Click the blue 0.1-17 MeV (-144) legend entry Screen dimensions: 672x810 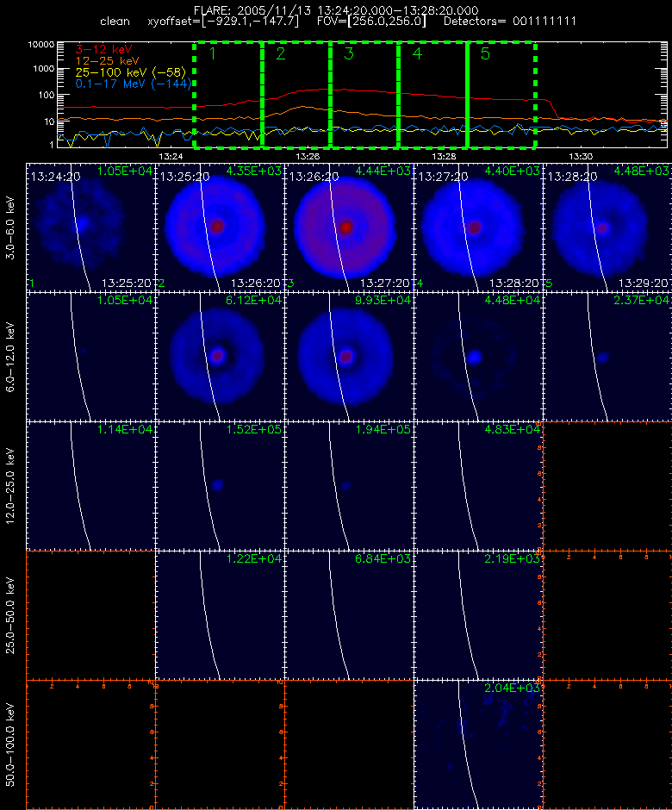click(134, 84)
